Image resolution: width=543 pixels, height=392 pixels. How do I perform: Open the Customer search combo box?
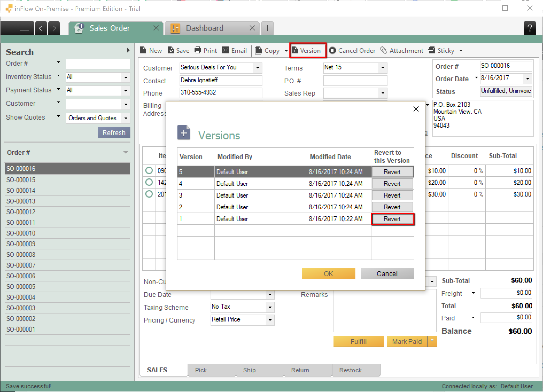pos(98,104)
